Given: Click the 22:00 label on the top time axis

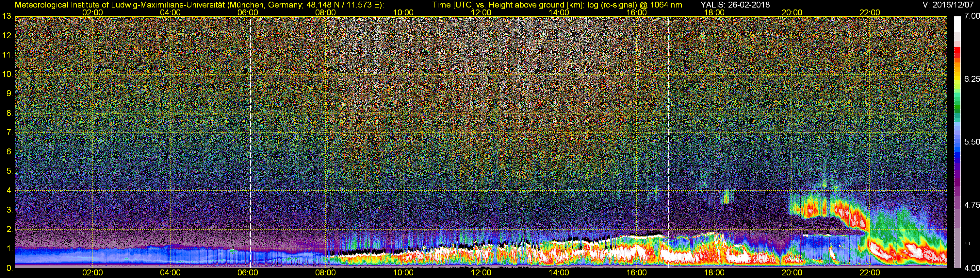Looking at the screenshot, I should 870,12.
